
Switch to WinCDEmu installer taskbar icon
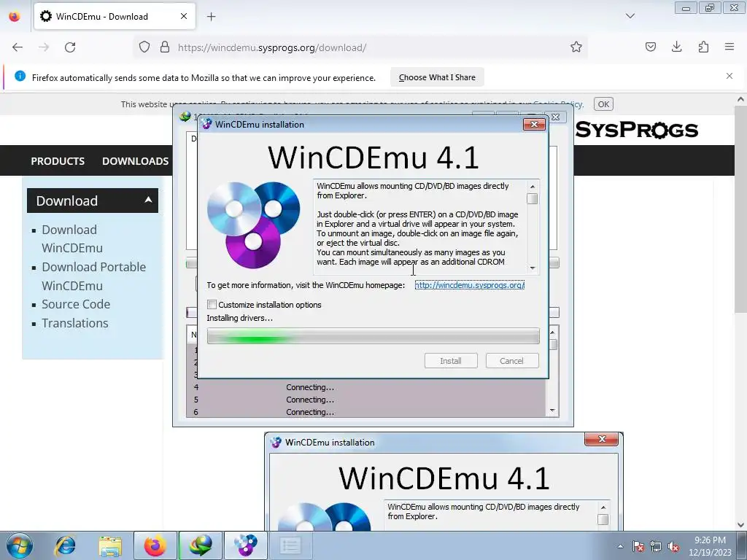pos(245,545)
